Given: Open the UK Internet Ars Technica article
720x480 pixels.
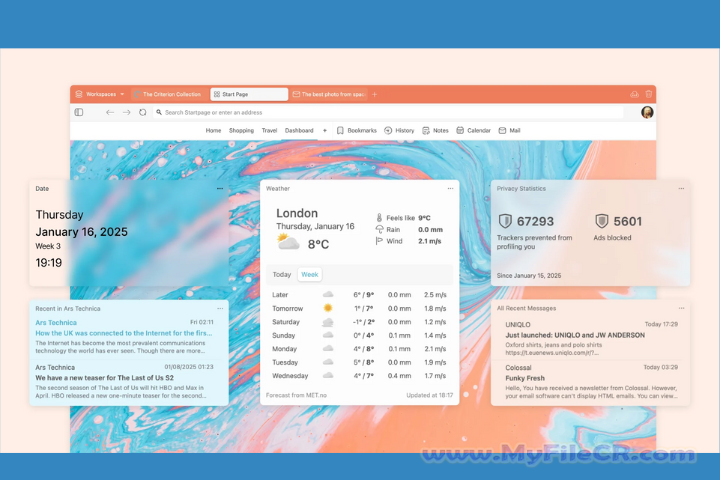Looking at the screenshot, I should 124,333.
